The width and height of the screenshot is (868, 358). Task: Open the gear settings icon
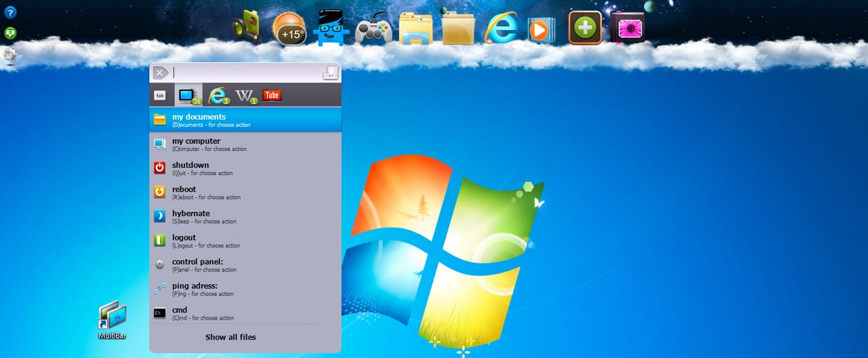[x=10, y=54]
